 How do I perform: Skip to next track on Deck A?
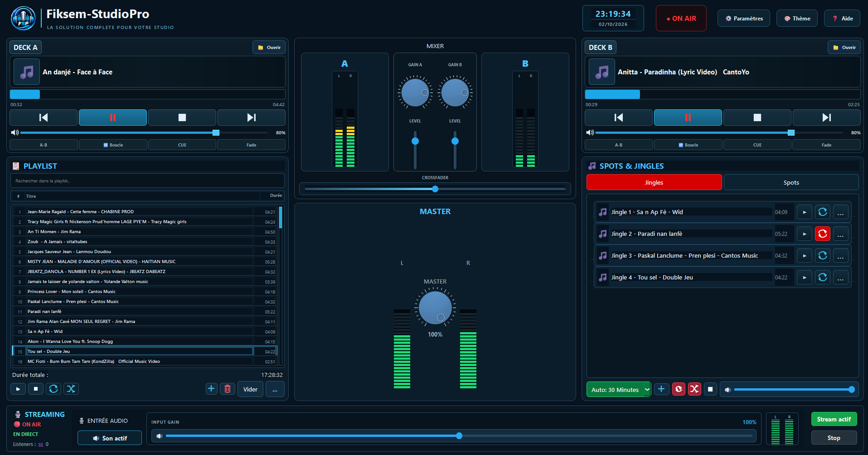(251, 117)
